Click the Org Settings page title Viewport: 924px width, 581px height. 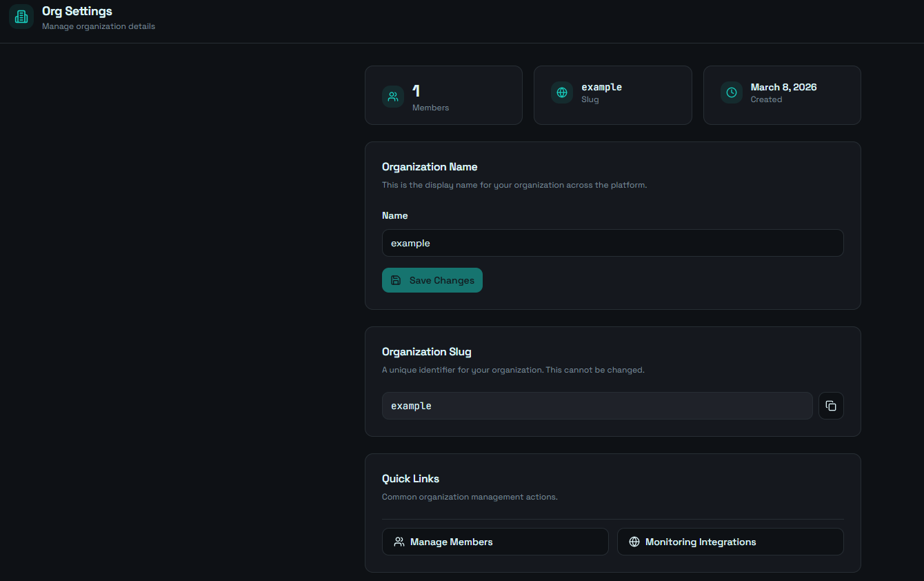pyautogui.click(x=77, y=11)
